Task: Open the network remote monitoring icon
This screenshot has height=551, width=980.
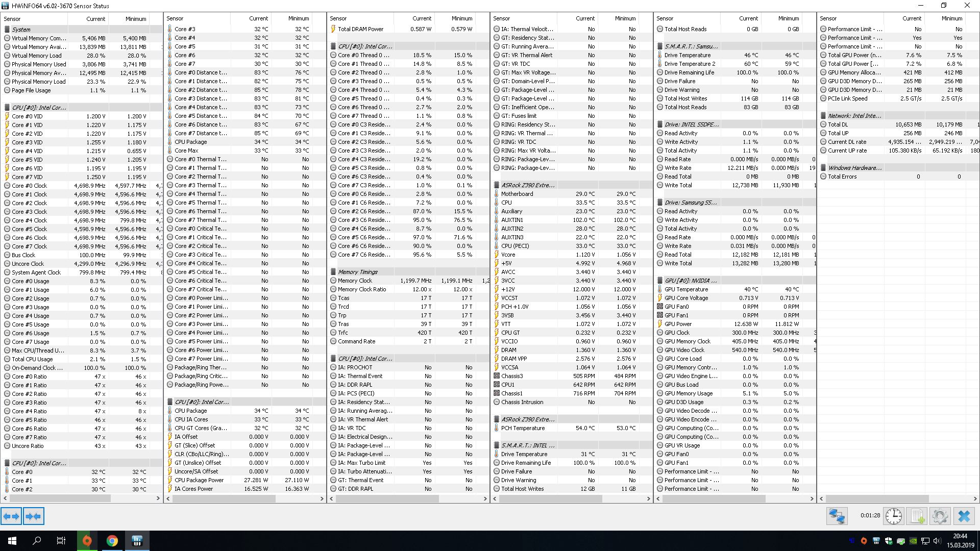Action: point(837,516)
